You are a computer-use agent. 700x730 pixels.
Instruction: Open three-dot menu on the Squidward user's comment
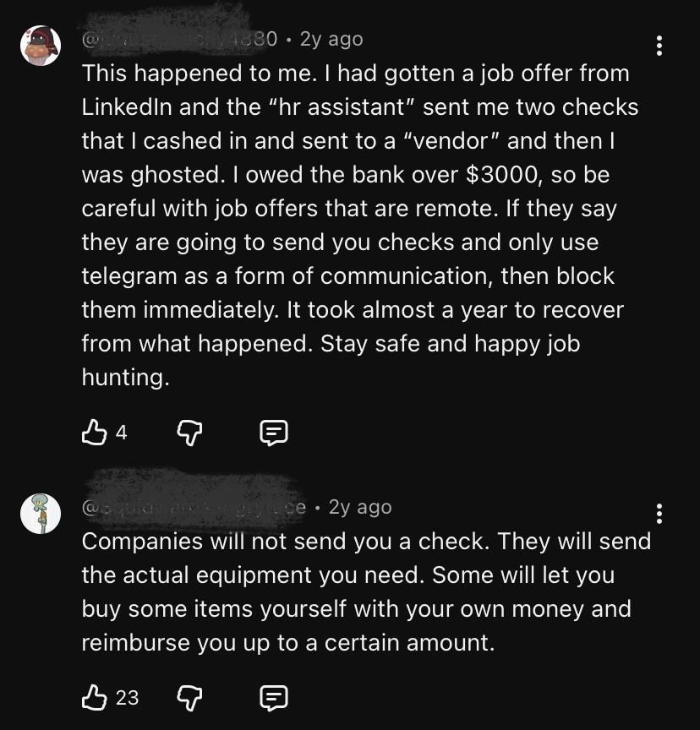(659, 513)
